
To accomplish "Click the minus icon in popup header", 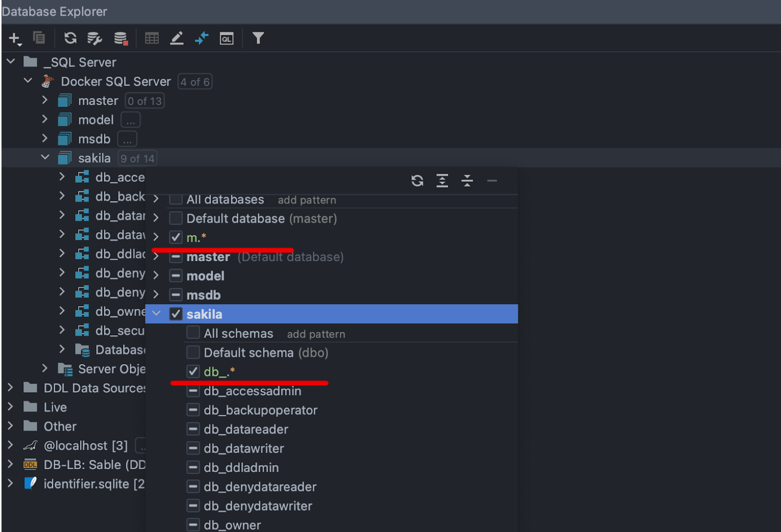I will [x=492, y=181].
